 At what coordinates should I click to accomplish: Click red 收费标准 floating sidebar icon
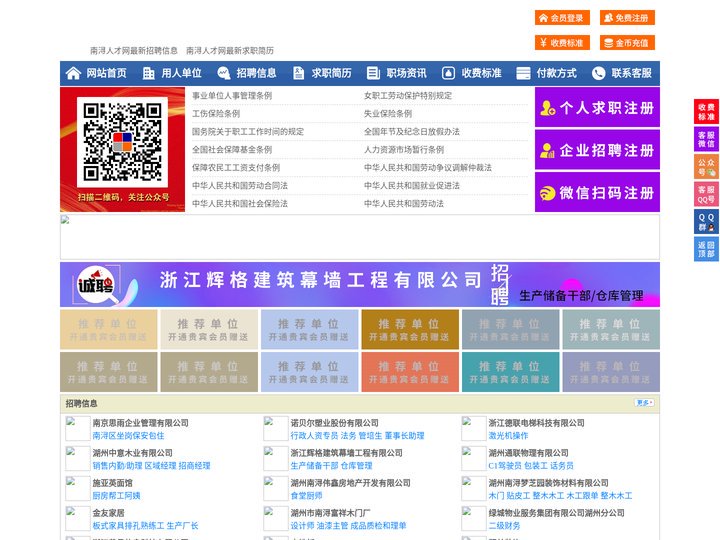[x=706, y=112]
